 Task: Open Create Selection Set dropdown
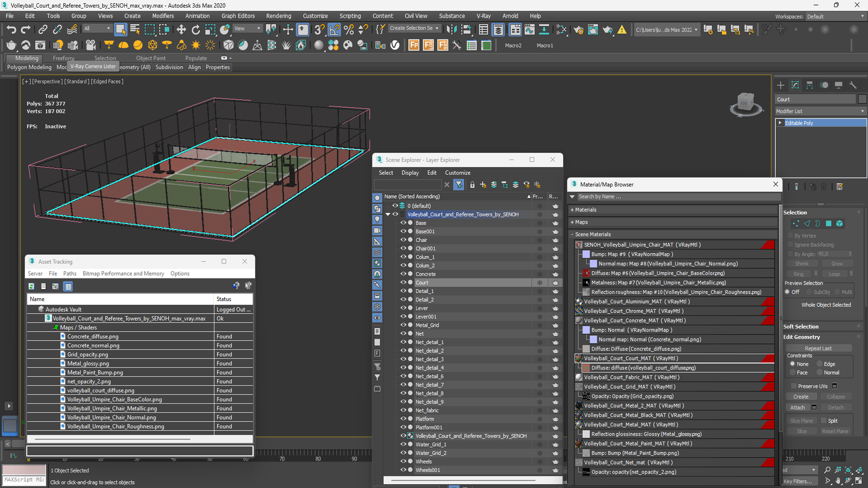click(x=414, y=28)
